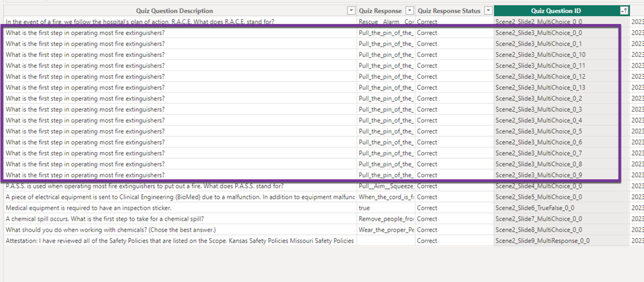This screenshot has height=282, width=644.
Task: Open the Quiz Response column filter dropdown
Action: pyautogui.click(x=409, y=11)
